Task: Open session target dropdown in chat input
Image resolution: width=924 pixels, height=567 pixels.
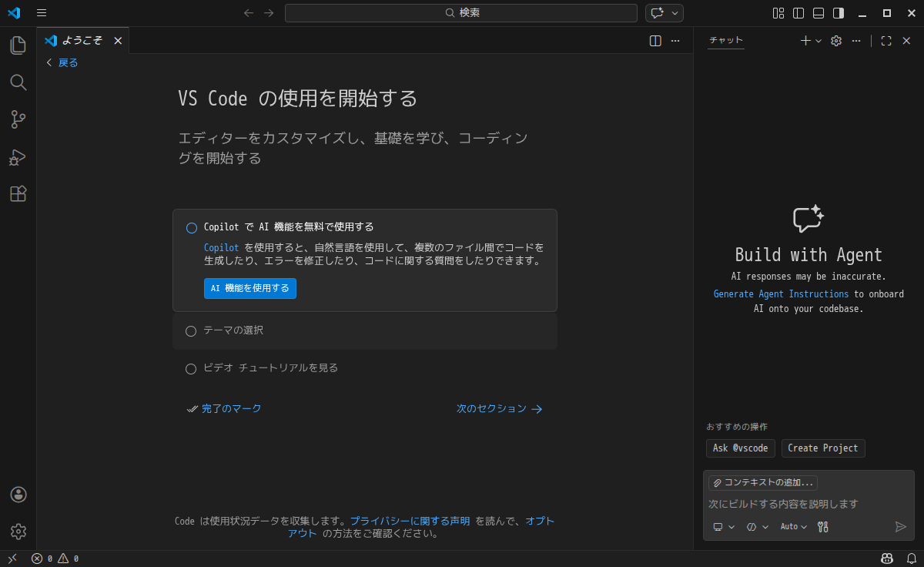Action: click(724, 527)
